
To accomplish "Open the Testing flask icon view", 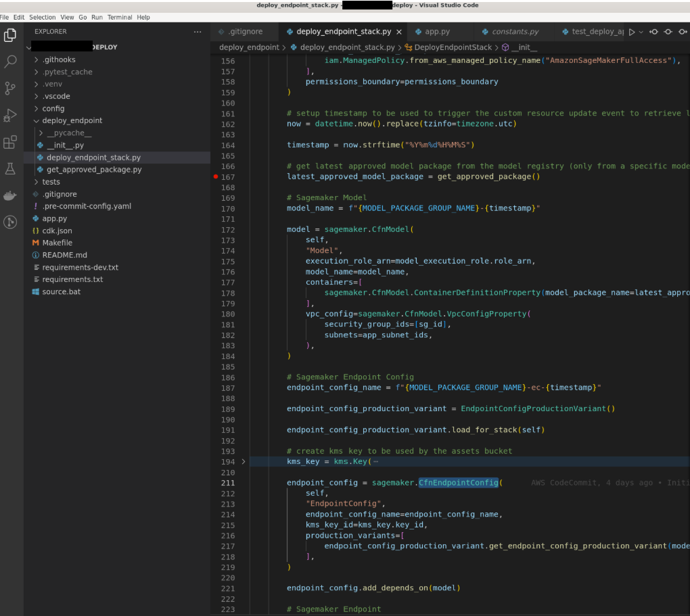I will [10, 168].
